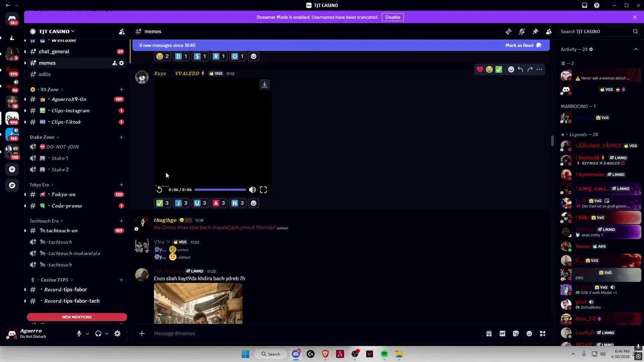Hide the member list
Image resolution: width=644 pixels, height=362 pixels.
point(549,31)
